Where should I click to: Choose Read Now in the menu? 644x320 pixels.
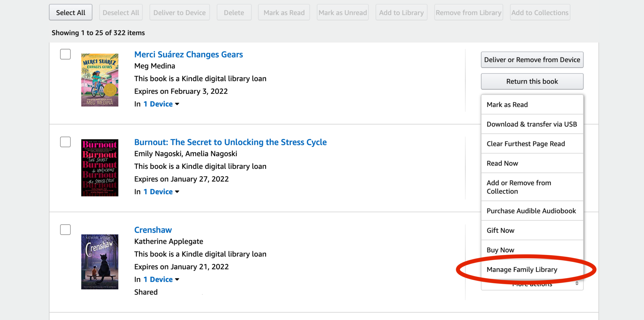tap(532, 163)
